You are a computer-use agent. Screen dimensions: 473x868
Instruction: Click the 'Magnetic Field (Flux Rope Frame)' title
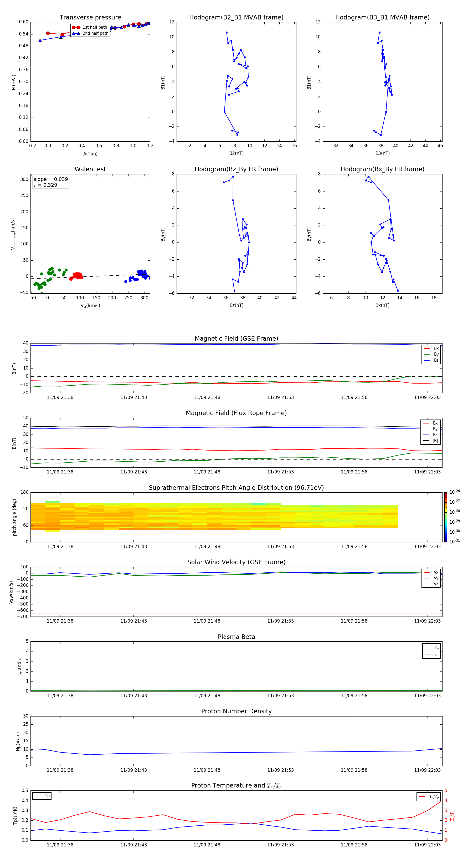236,413
